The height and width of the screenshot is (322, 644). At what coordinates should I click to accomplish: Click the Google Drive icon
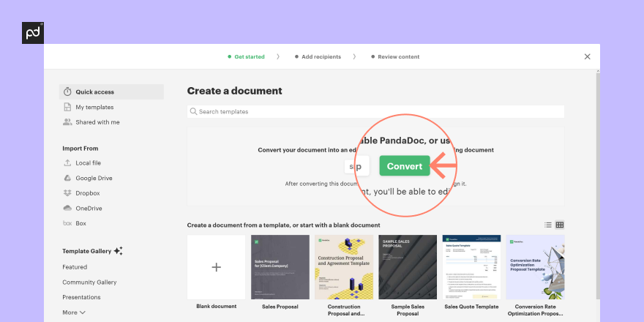[67, 178]
